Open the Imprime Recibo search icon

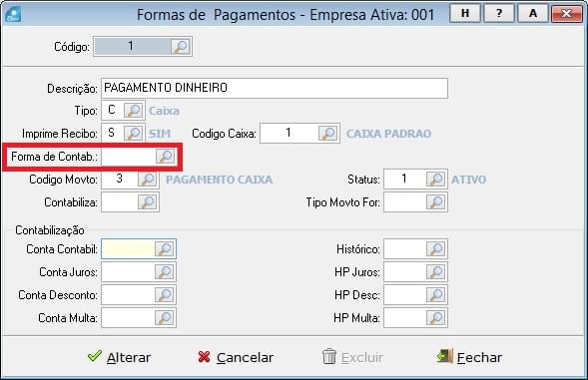click(134, 134)
